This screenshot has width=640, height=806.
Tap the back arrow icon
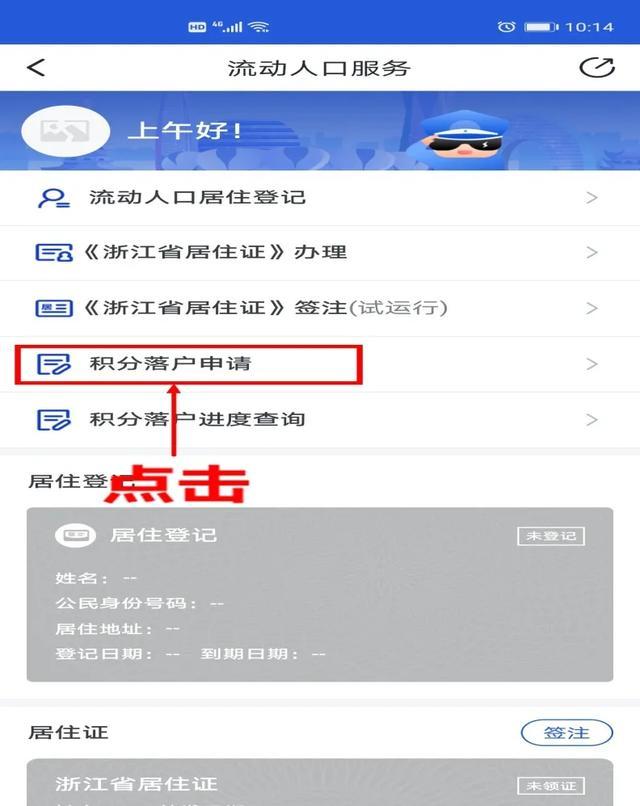pos(36,67)
